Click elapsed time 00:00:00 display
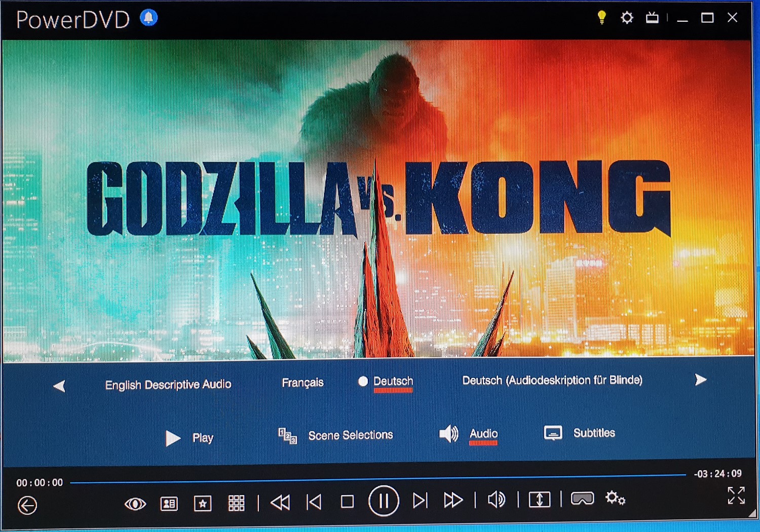Image resolution: width=760 pixels, height=532 pixels. (40, 483)
